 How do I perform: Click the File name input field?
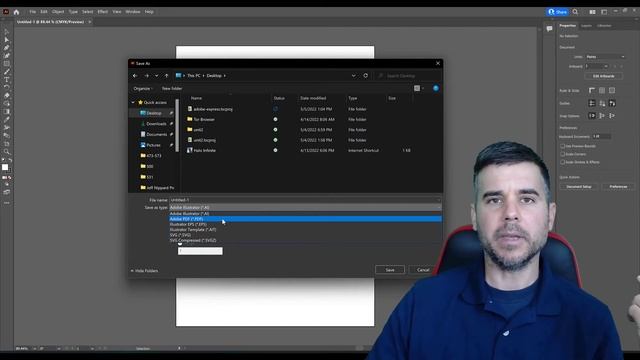click(305, 200)
